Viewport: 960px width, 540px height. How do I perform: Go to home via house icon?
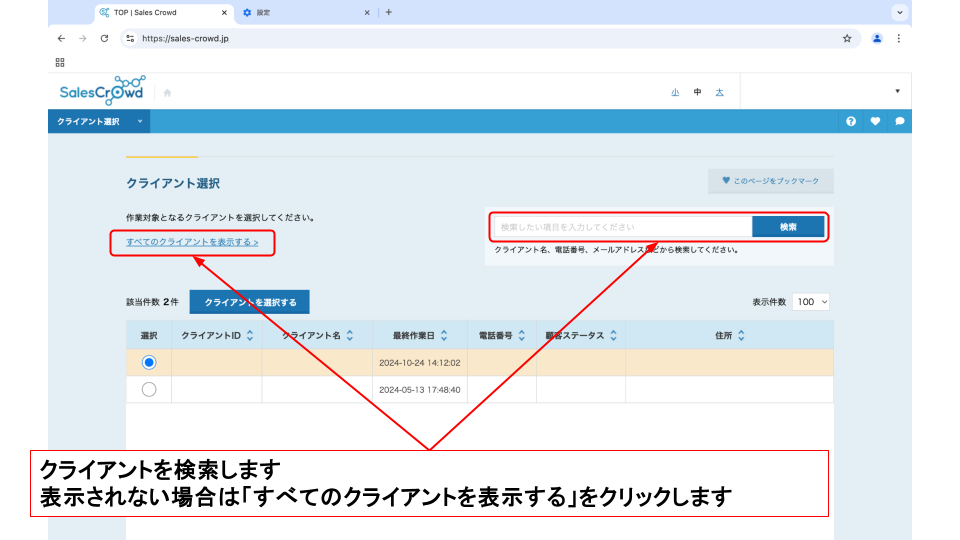[167, 93]
